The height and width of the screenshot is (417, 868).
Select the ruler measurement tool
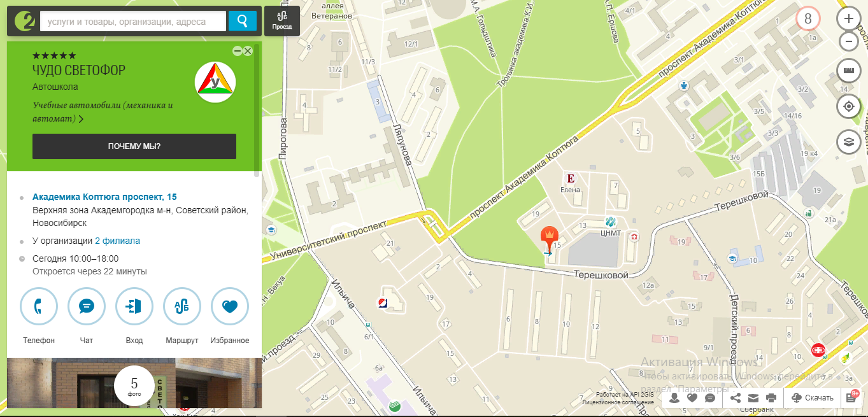pyautogui.click(x=848, y=70)
